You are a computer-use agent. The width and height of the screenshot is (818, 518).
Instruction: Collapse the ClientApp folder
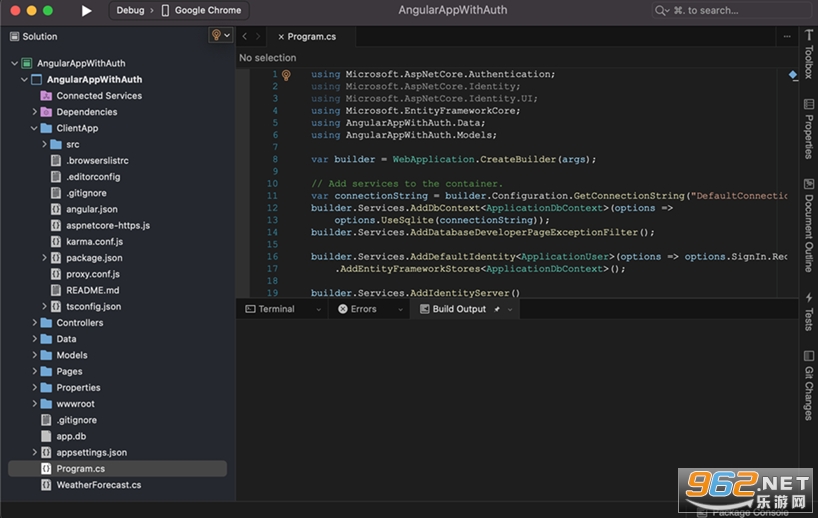point(34,128)
